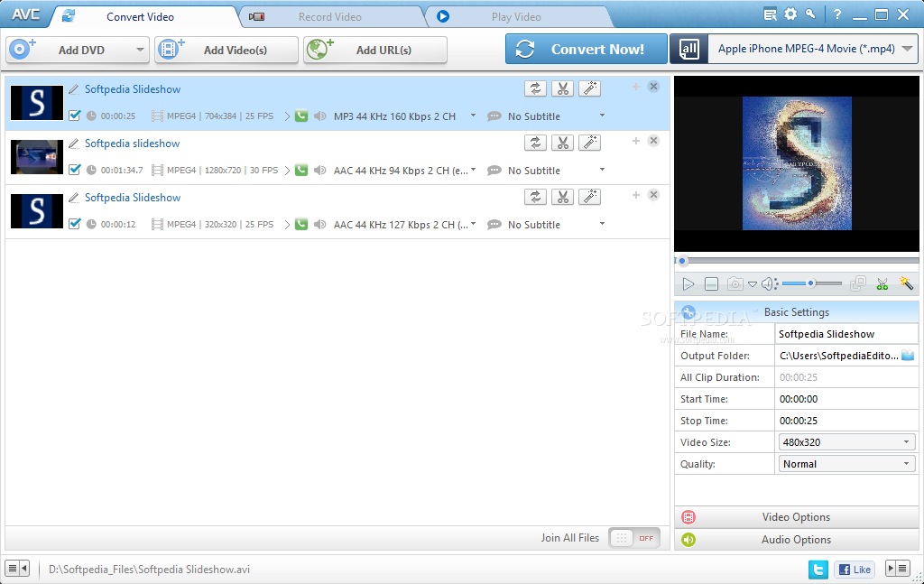Click the 'all' output profile category icon

click(688, 49)
